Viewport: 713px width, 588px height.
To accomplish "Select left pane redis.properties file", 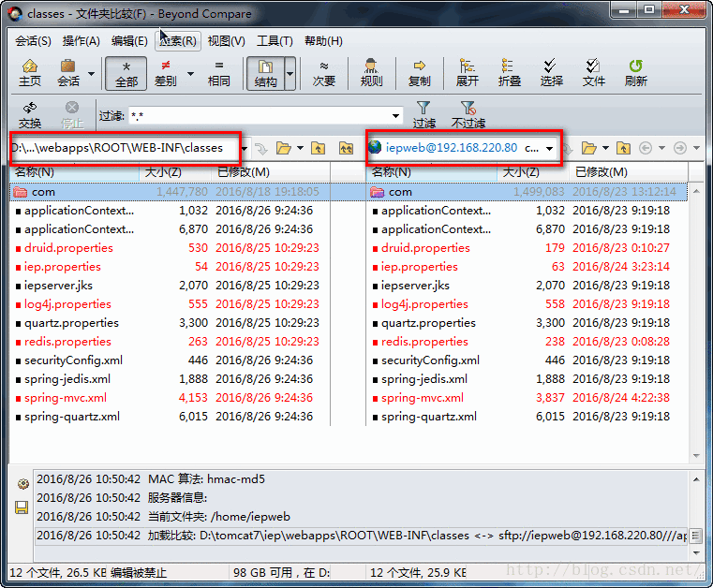I will (170, 341).
